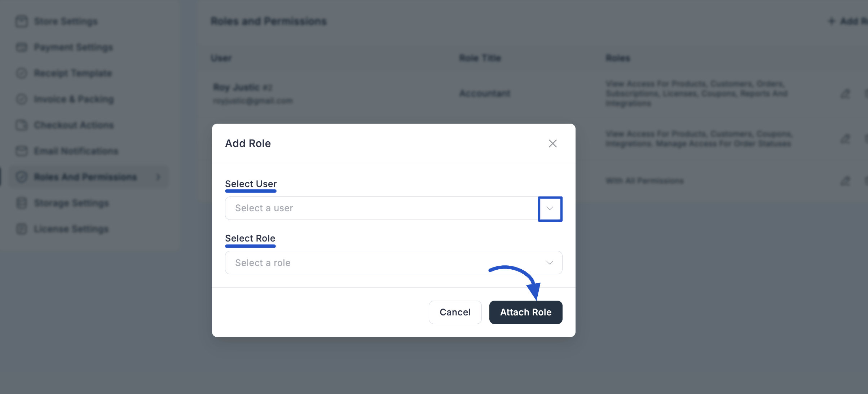Expand the Roles And Permissions chevron
This screenshot has height=394, width=868.
pyautogui.click(x=158, y=177)
